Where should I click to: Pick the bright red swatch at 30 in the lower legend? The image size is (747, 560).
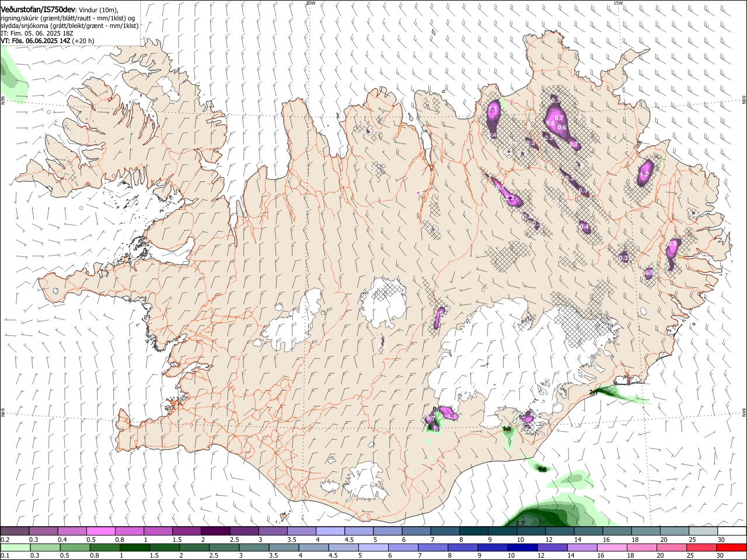tap(731, 547)
